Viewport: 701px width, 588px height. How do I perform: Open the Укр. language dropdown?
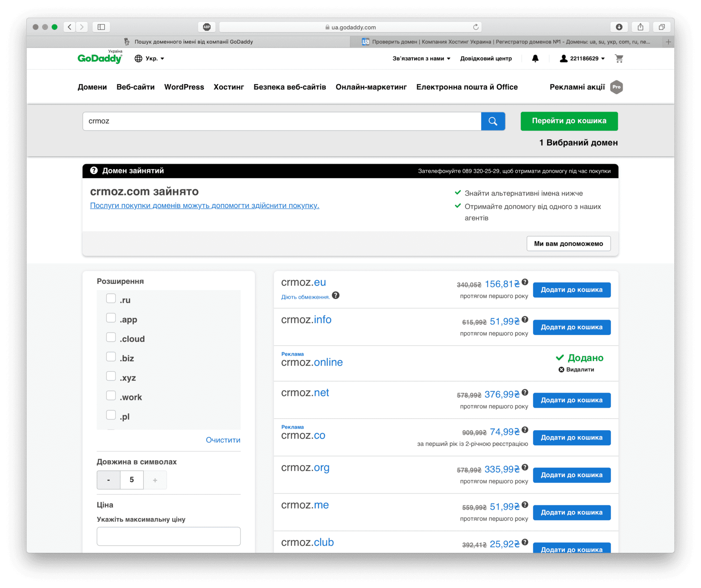point(150,59)
